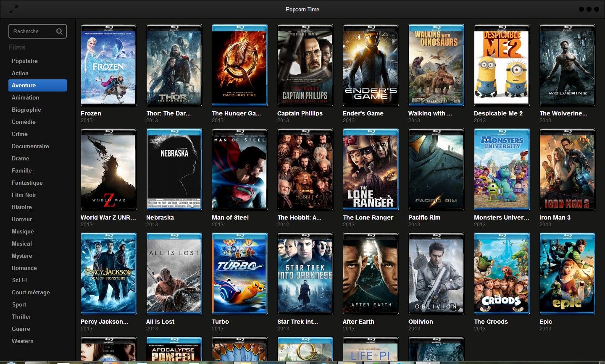Select the Man of Steel poster
Viewport: 605px width, 364px height.
click(239, 169)
